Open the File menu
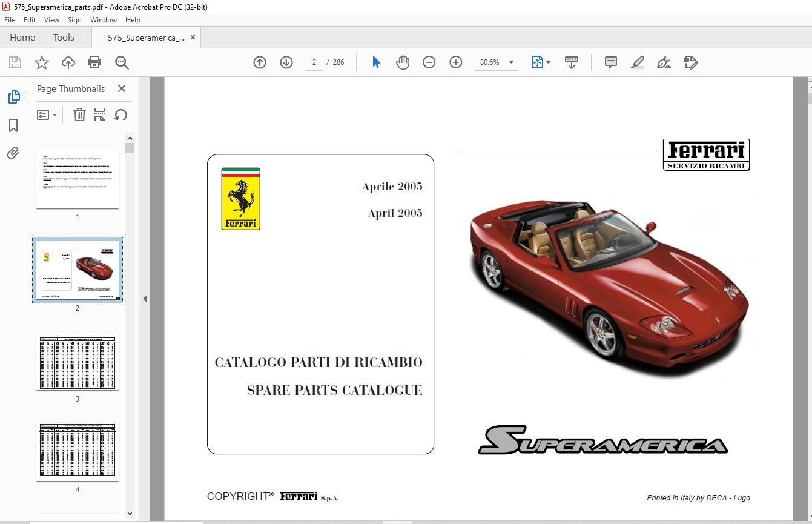 pyautogui.click(x=10, y=20)
